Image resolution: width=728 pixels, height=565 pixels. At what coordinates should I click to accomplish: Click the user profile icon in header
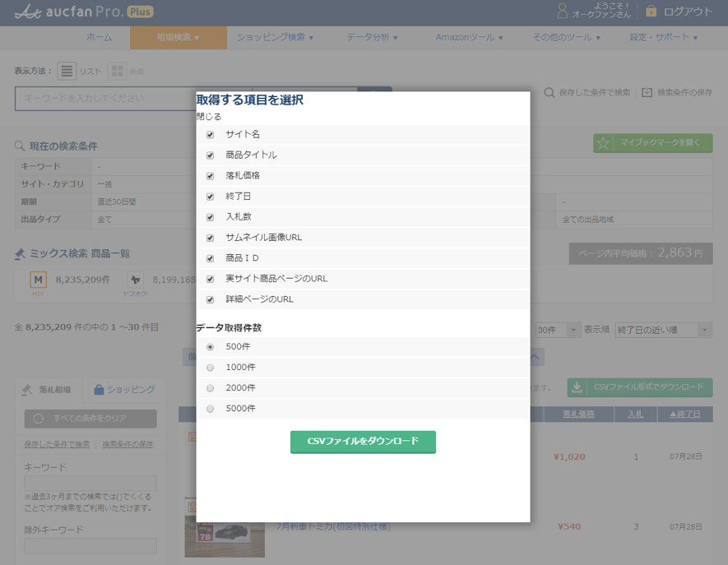tap(563, 12)
